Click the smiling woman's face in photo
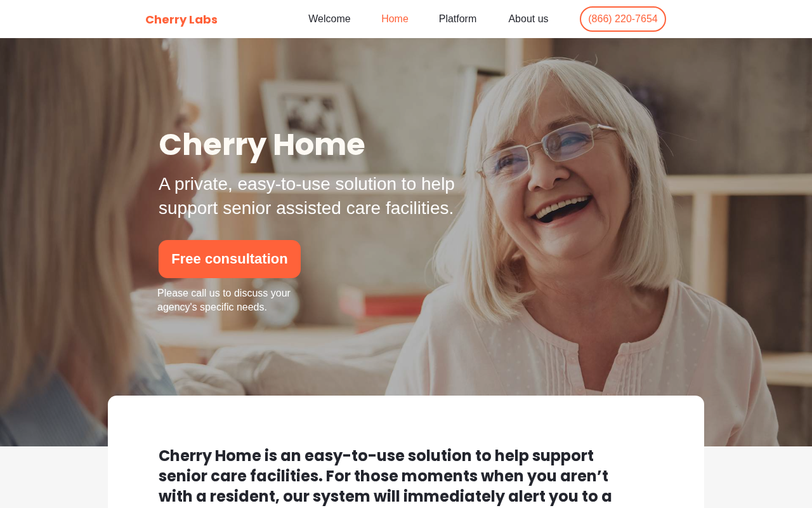This screenshot has width=812, height=508. [558, 171]
